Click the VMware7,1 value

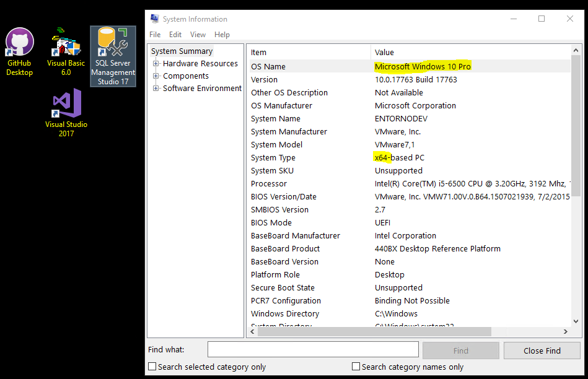[x=395, y=144]
